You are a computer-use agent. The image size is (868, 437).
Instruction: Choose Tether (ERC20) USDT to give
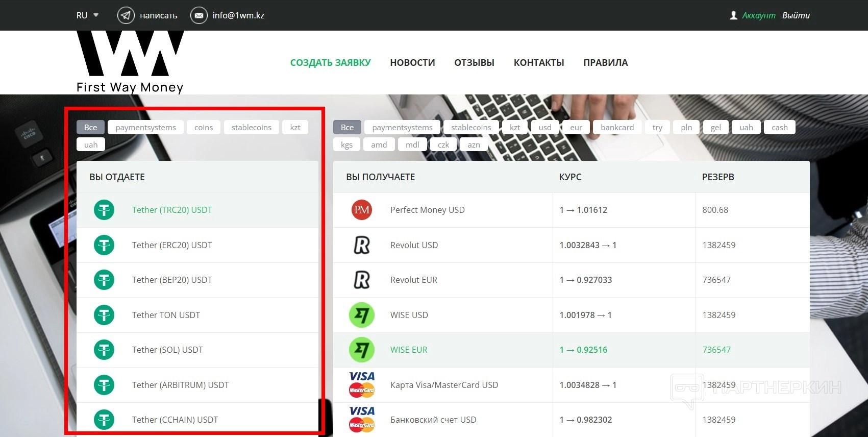197,245
